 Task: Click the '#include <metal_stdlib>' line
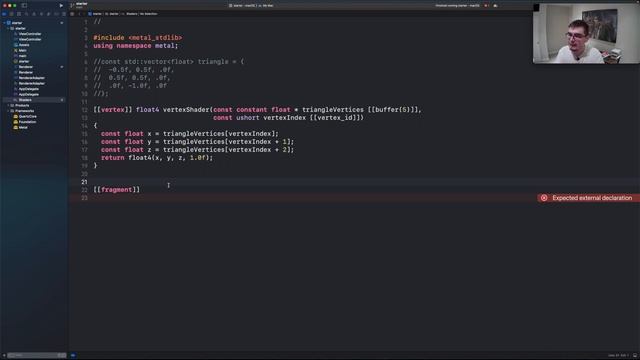coord(138,38)
